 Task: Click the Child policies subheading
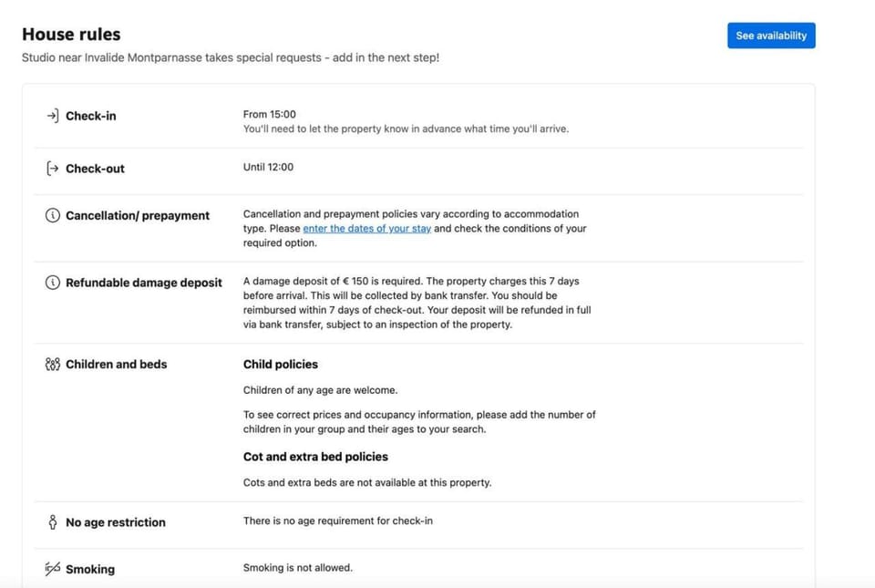[x=280, y=365]
